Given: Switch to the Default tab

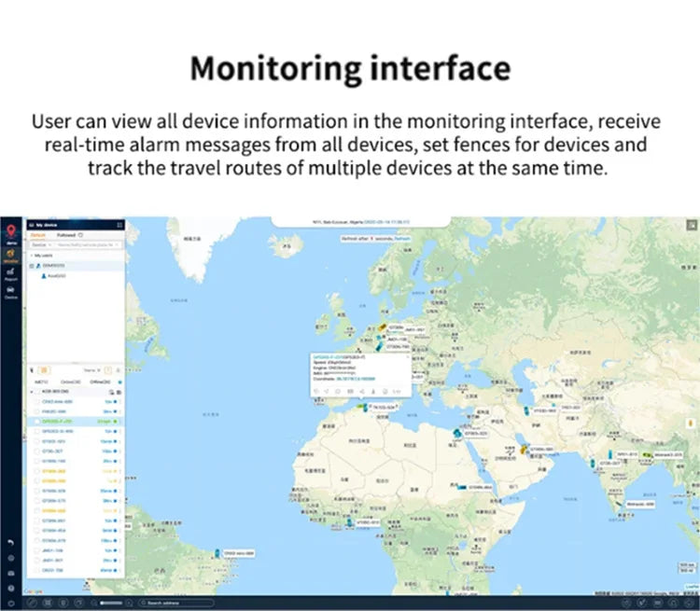Looking at the screenshot, I should pyautogui.click(x=38, y=235).
